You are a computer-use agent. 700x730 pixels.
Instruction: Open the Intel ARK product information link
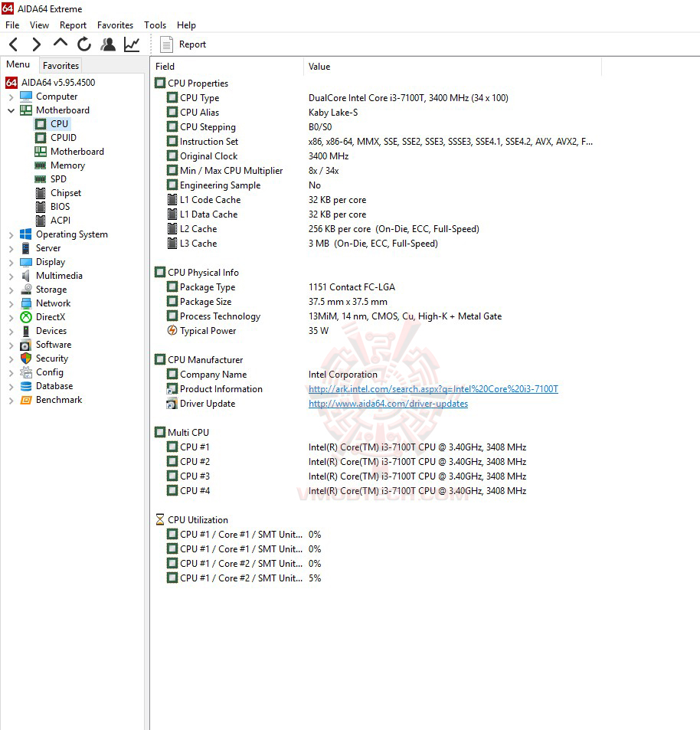coord(433,388)
